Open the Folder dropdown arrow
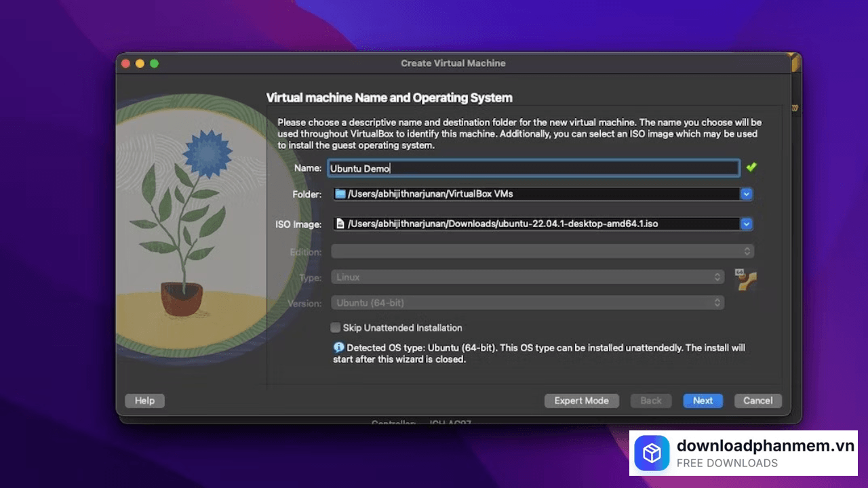Image resolution: width=868 pixels, height=488 pixels. [746, 195]
